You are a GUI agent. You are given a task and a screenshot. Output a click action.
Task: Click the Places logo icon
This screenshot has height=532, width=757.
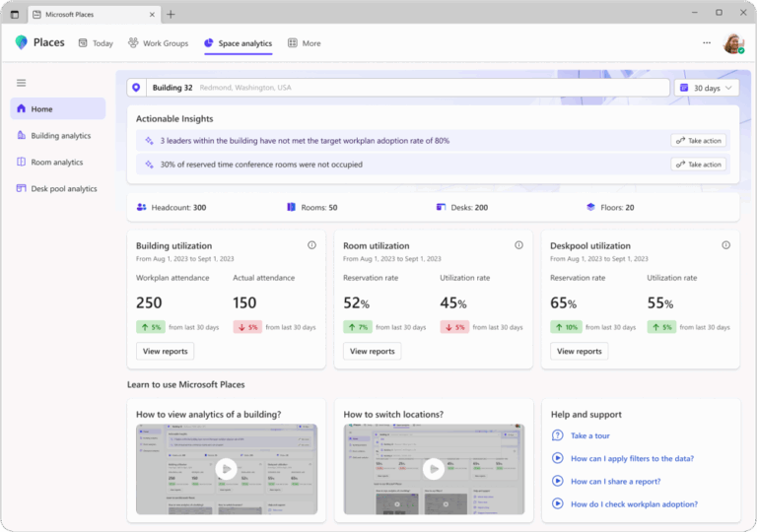(22, 43)
